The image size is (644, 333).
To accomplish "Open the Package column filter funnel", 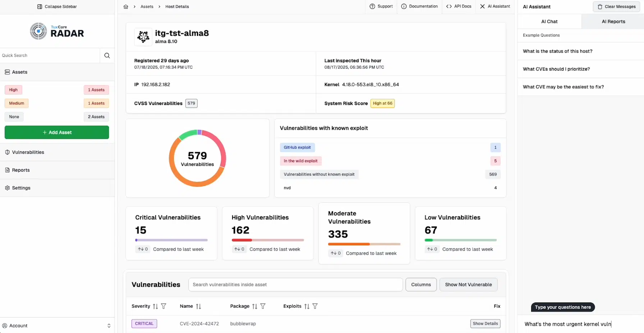I will point(263,306).
